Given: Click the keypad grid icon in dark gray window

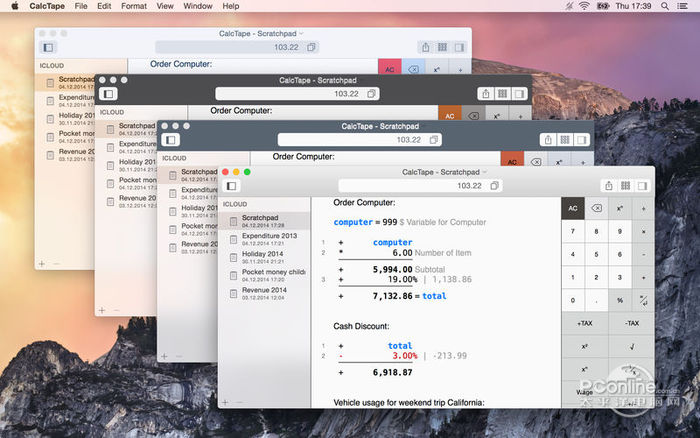Looking at the screenshot, I should pos(502,94).
